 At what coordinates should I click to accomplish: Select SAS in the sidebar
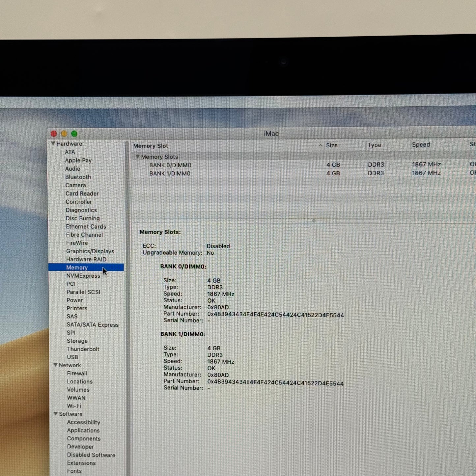[x=72, y=316]
